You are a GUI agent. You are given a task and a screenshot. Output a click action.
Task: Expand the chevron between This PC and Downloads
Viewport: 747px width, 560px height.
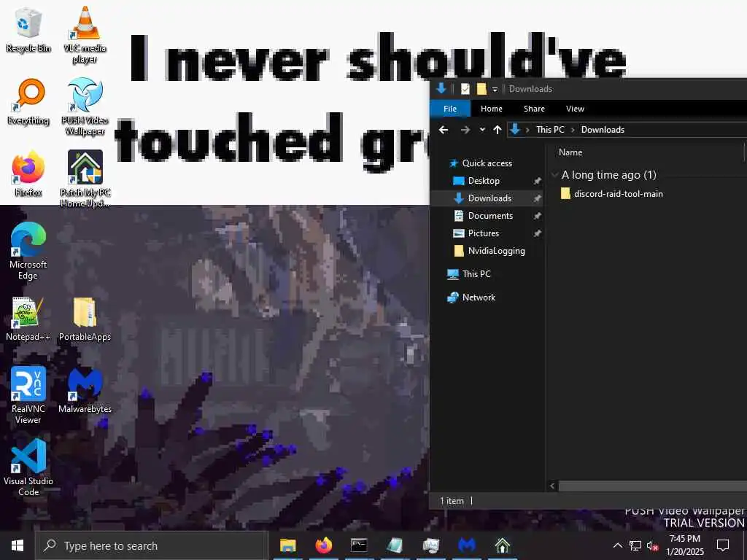coord(573,130)
